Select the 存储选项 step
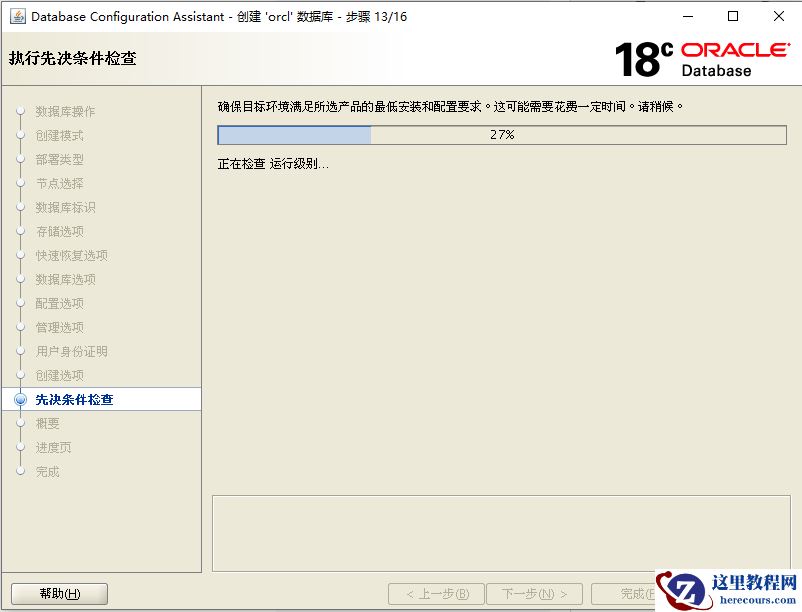The image size is (802, 612). [x=59, y=232]
